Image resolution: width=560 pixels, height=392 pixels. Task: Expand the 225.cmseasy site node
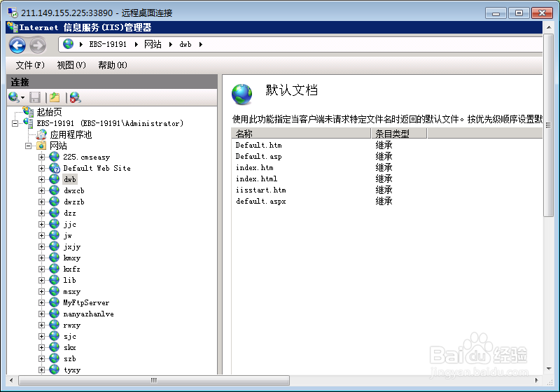coord(41,157)
